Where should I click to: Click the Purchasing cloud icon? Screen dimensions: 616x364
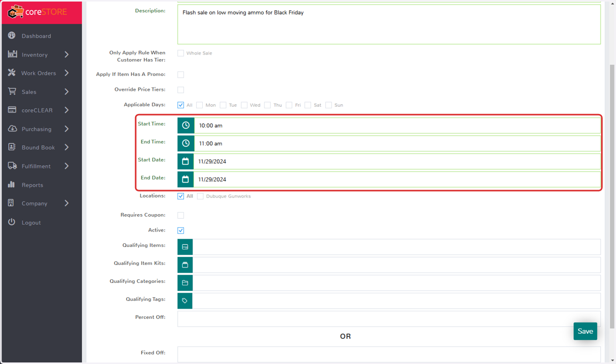[x=12, y=129]
